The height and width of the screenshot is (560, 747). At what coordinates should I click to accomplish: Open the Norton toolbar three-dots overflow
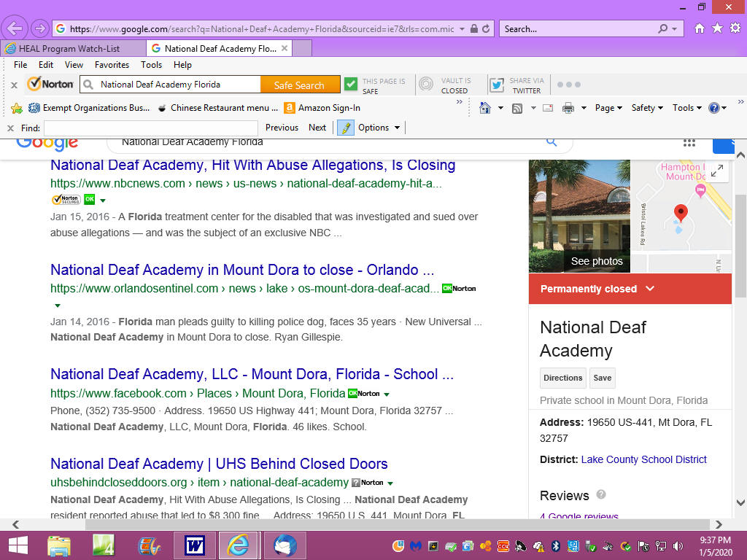tap(568, 85)
